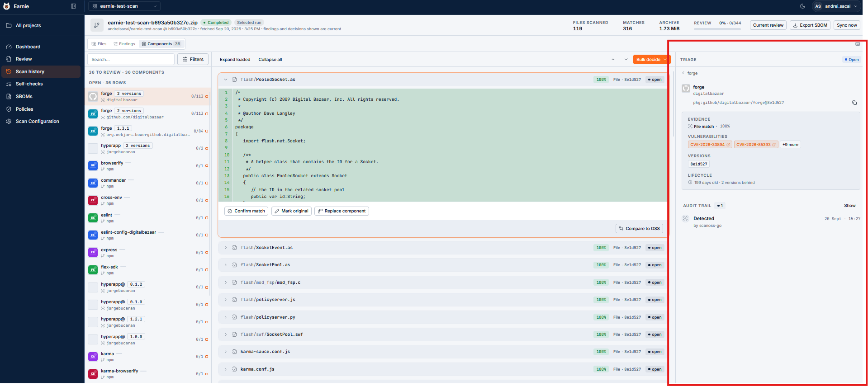Select forge github.com/digitalbazaar component
Viewport: 868px width, 386px height.
click(x=148, y=114)
